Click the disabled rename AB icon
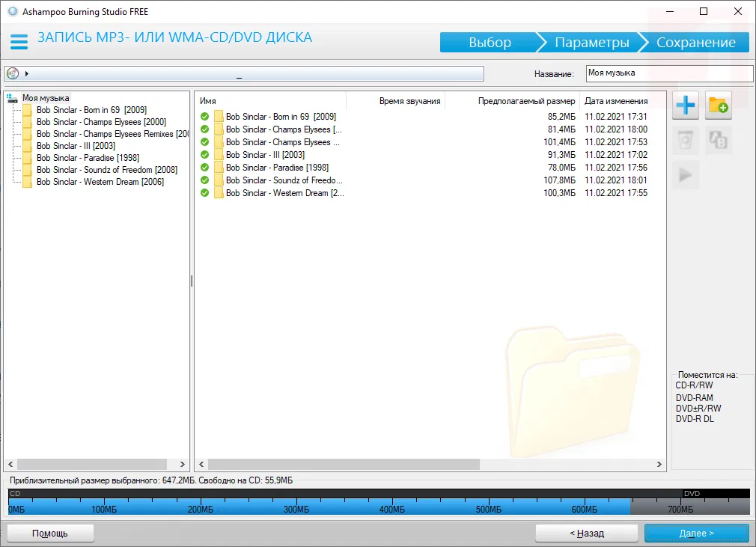Viewport: 756px width, 547px height. pos(718,140)
